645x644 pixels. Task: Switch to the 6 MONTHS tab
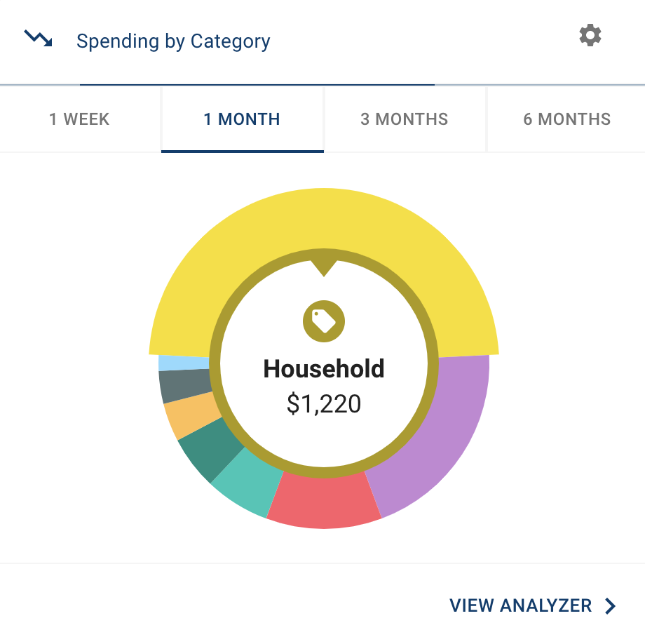coord(566,119)
